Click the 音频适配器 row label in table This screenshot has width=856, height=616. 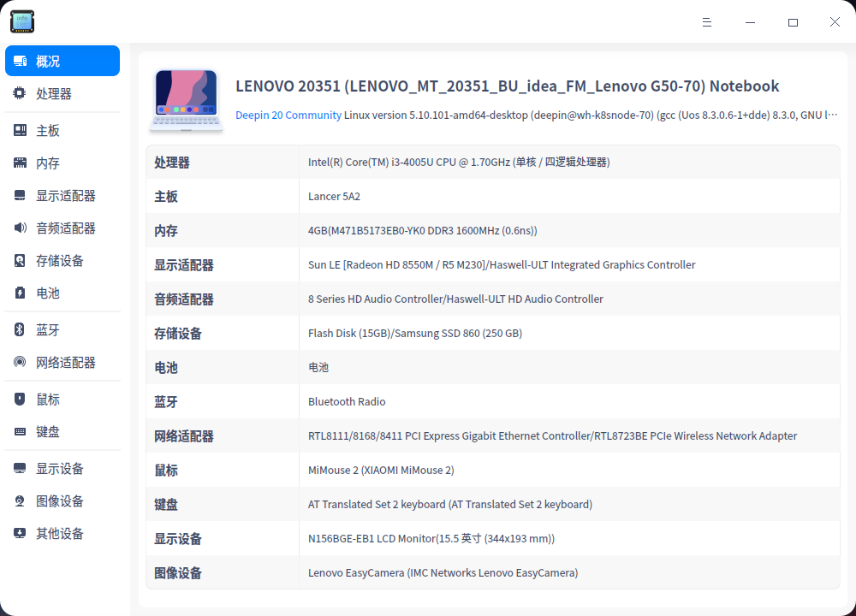pos(183,299)
